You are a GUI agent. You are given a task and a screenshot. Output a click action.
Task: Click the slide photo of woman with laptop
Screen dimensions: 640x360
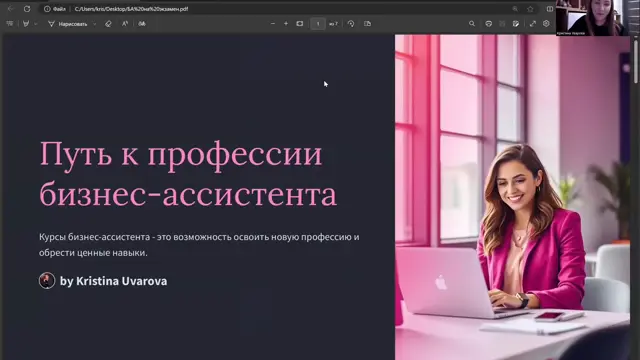click(512, 197)
